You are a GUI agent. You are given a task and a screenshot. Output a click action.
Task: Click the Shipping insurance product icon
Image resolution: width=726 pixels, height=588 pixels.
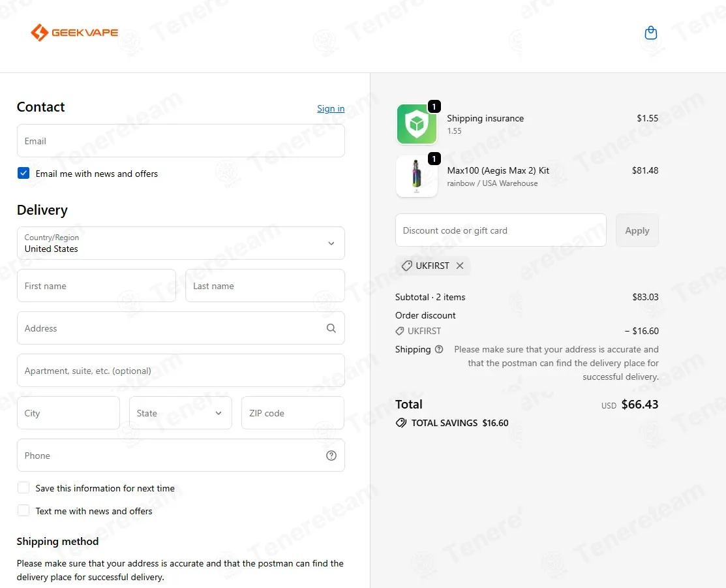point(417,124)
